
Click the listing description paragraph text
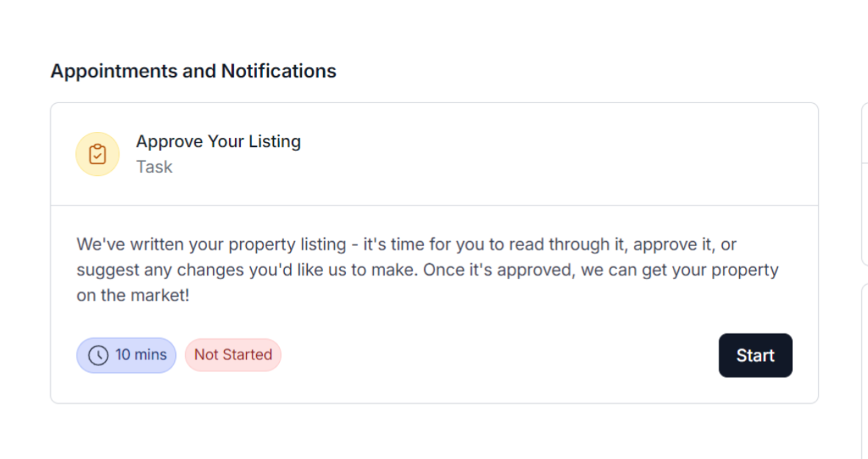point(427,270)
